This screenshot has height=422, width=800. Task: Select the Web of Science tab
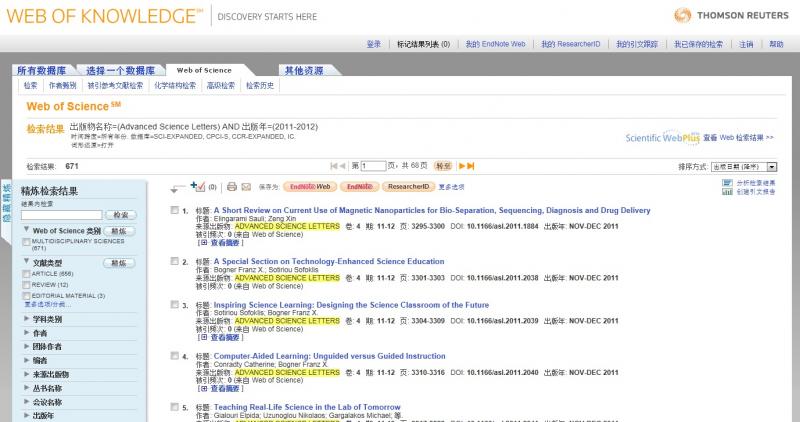tap(204, 70)
